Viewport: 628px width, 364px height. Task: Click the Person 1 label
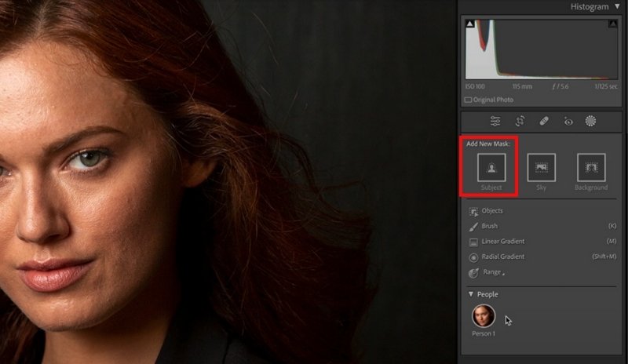tap(484, 333)
